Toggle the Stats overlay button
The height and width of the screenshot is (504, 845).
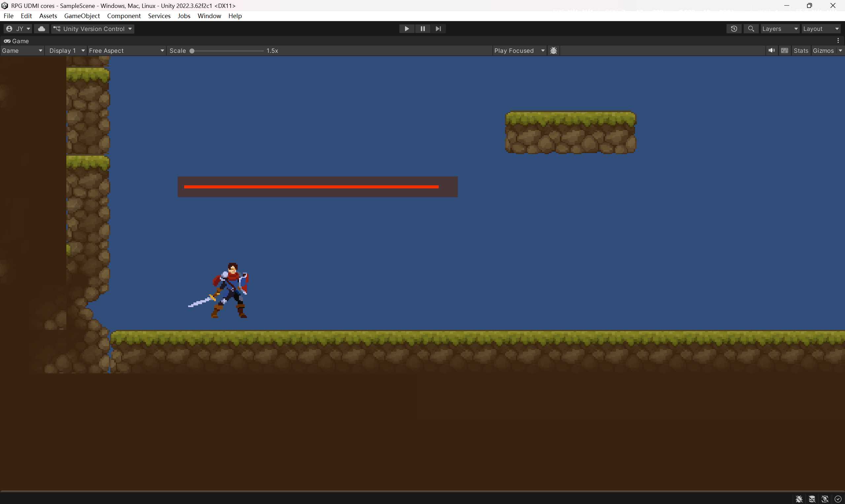(x=800, y=50)
